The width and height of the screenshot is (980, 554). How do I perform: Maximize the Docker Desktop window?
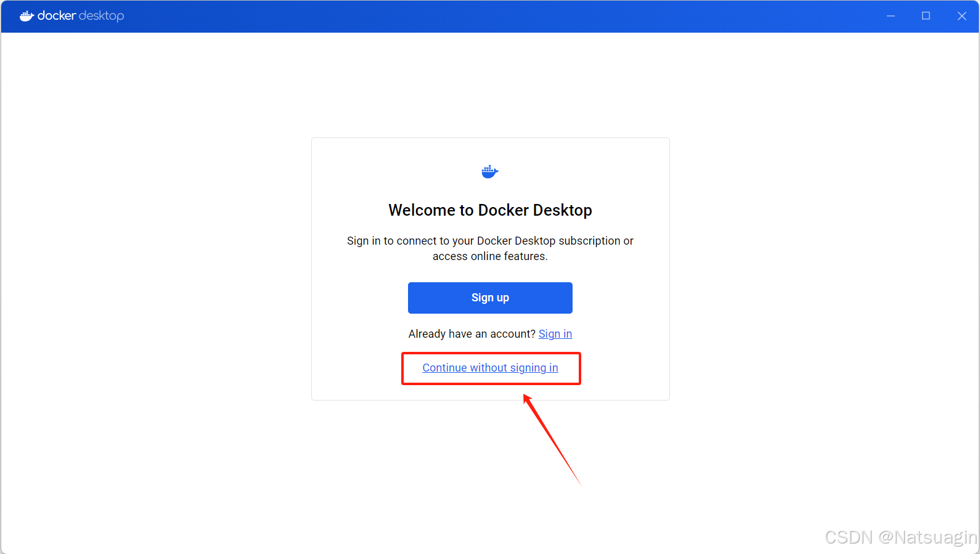click(x=926, y=16)
